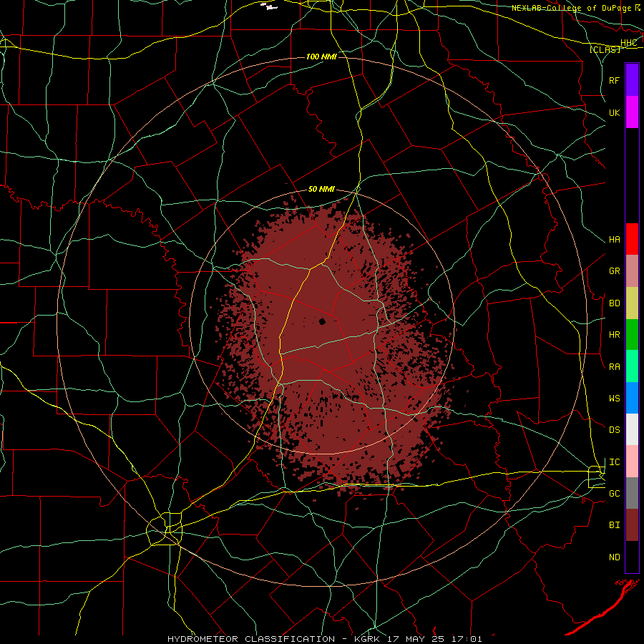Click the 17:01 timestamp
Viewport: 644px width, 644px height.
[x=468, y=639]
